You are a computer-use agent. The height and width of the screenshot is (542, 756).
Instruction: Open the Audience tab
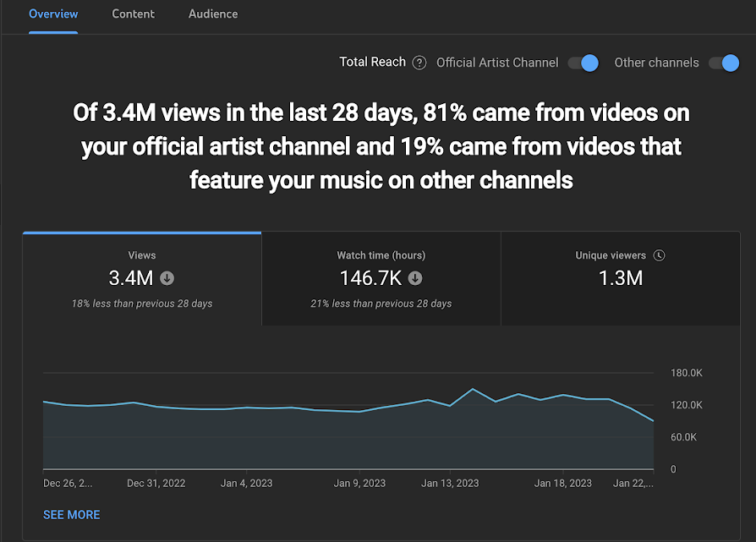point(213,14)
